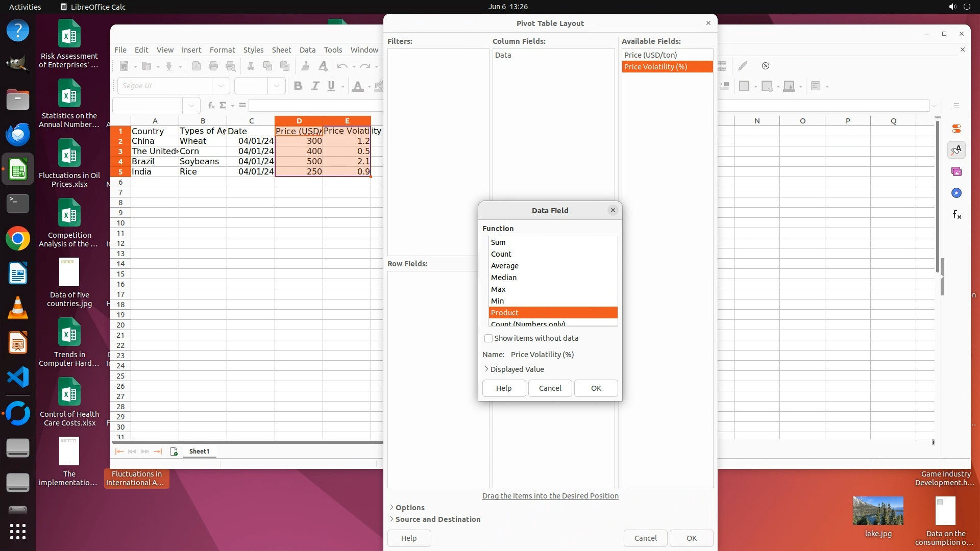
Task: Toggle Italic formatting button
Action: pyautogui.click(x=315, y=86)
